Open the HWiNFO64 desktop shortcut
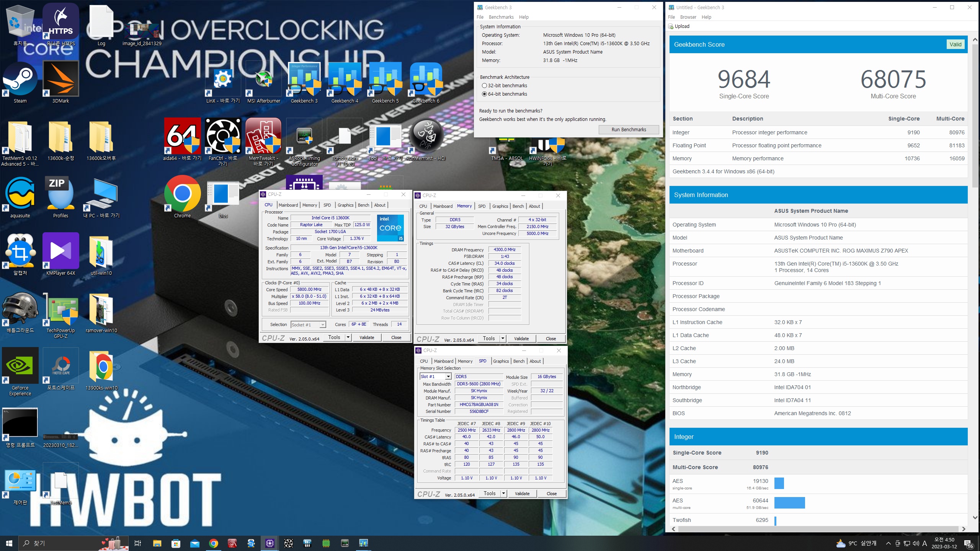This screenshot has height=551, width=980. (x=548, y=151)
